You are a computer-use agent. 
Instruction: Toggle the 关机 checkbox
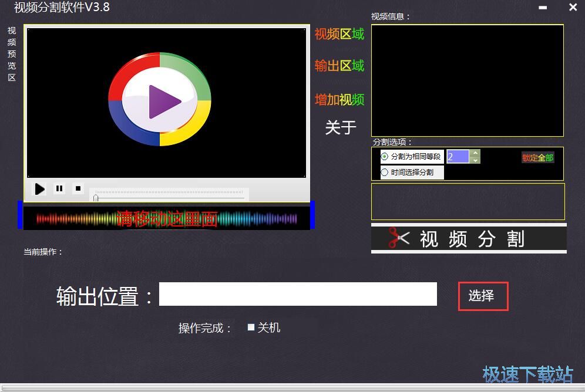coord(251,327)
